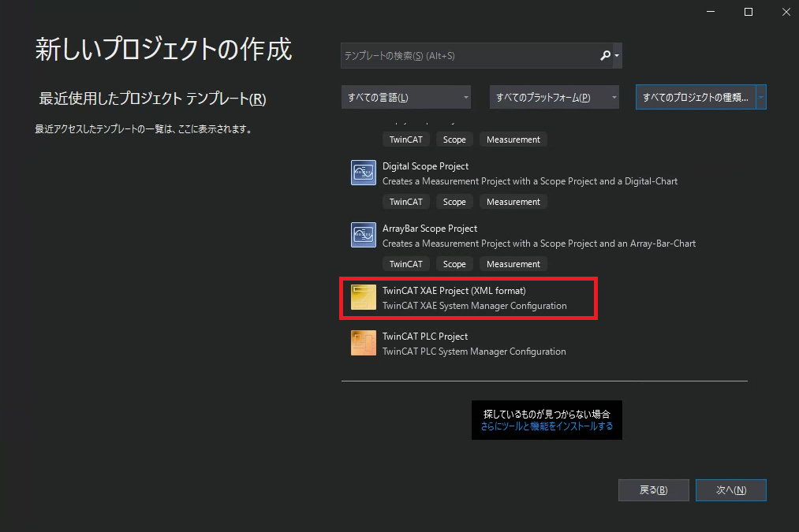The width and height of the screenshot is (799, 532).
Task: Open the search options arrow beside magnifier
Action: click(617, 55)
